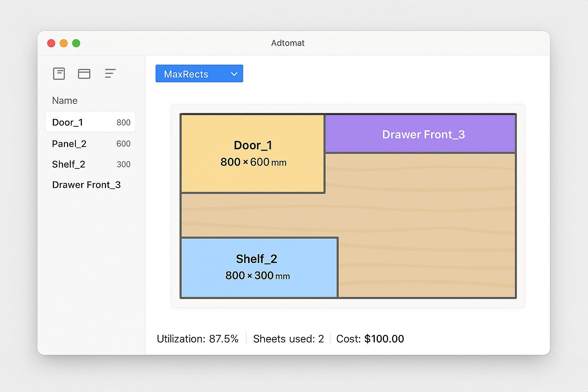Click the Adtomat window title
This screenshot has height=392, width=588.
point(288,43)
